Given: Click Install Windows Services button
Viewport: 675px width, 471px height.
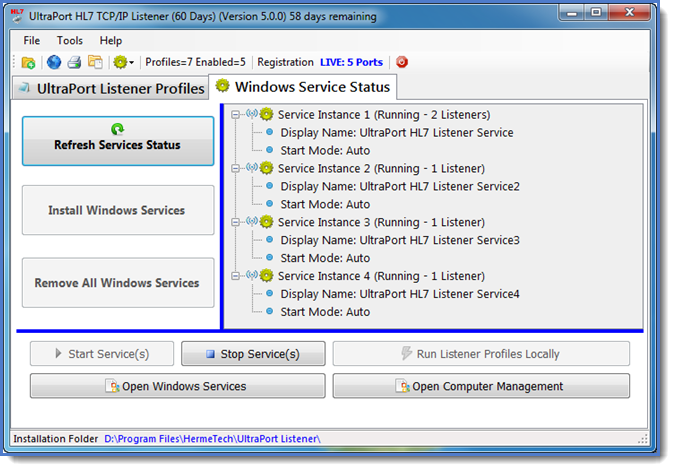Looking at the screenshot, I should [118, 210].
